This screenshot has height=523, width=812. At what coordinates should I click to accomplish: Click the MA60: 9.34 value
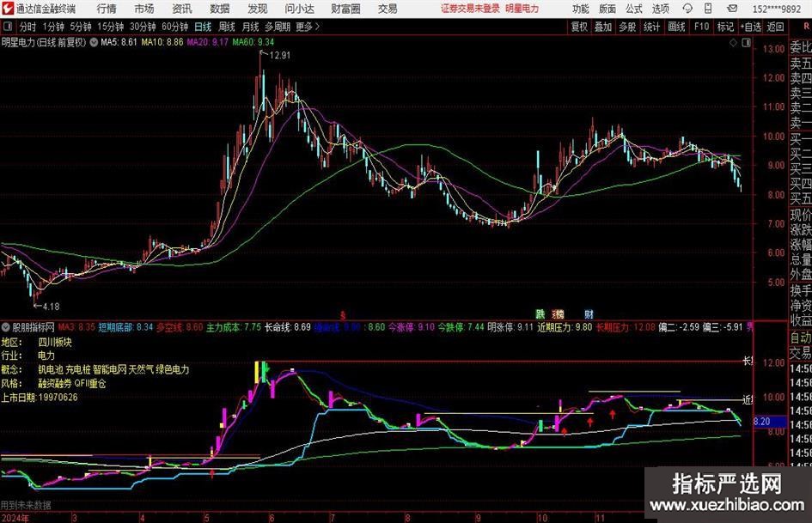pyautogui.click(x=253, y=42)
